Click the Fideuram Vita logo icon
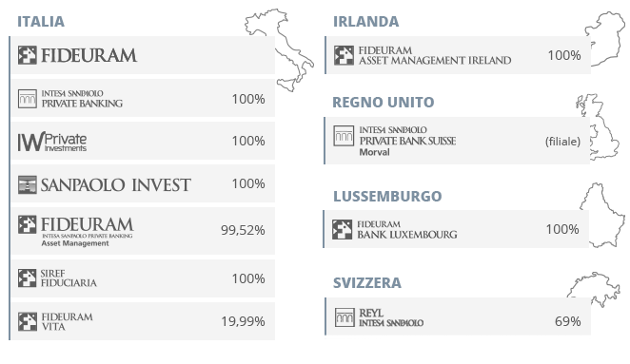 (28, 321)
